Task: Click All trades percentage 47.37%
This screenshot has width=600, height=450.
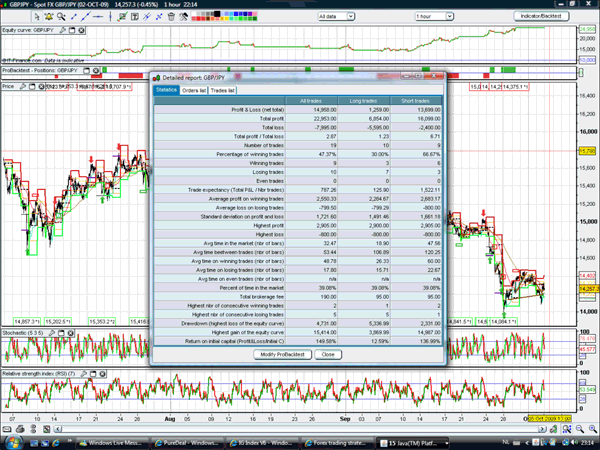Action: 328,154
